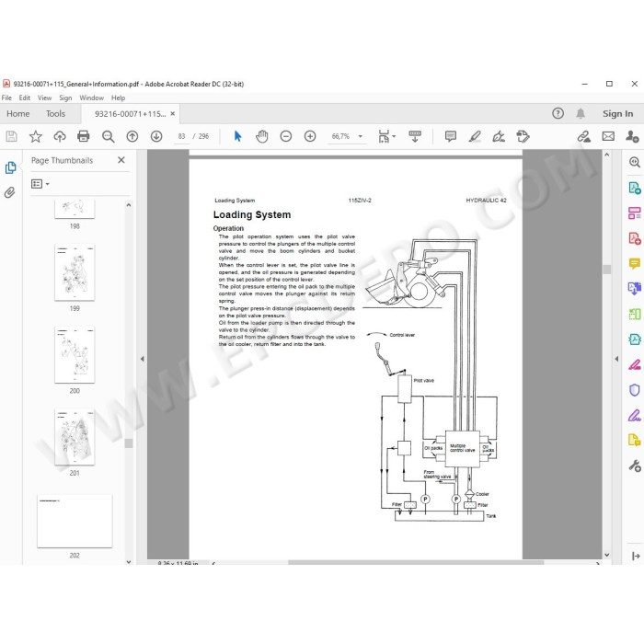
Task: Click the page number field showing 83
Action: (x=181, y=136)
